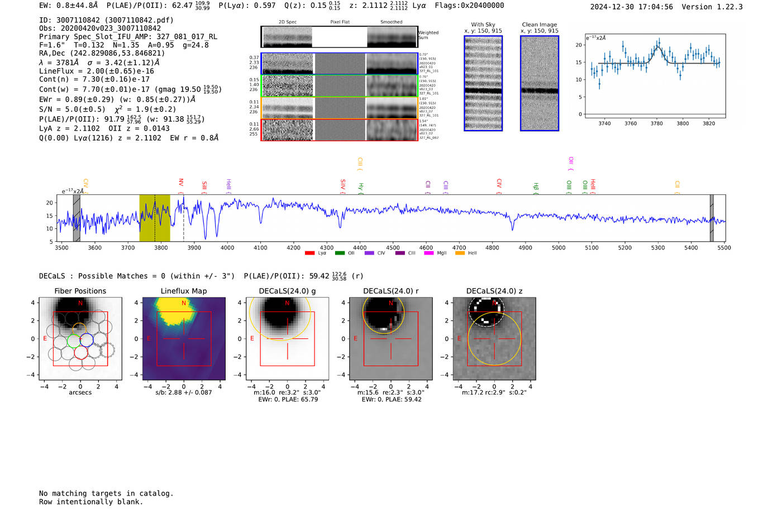Click the red CIV label near 4820
782x532 pixels.
(499, 185)
